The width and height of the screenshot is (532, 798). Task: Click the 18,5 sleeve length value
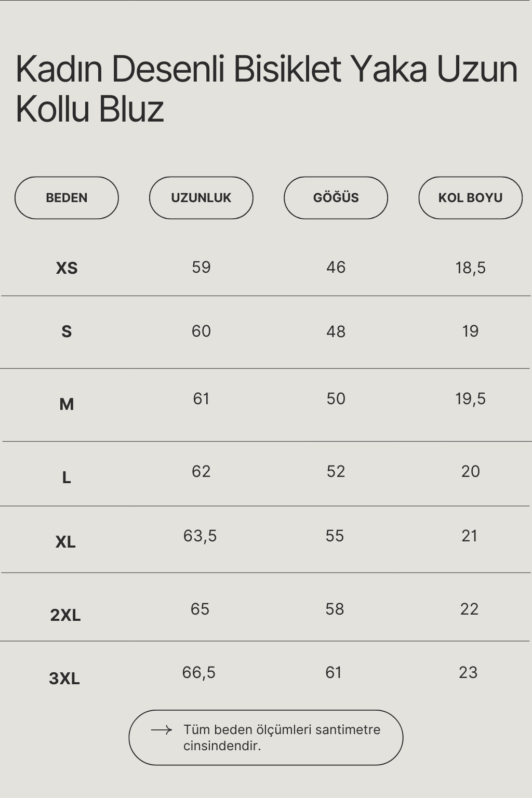pyautogui.click(x=470, y=268)
